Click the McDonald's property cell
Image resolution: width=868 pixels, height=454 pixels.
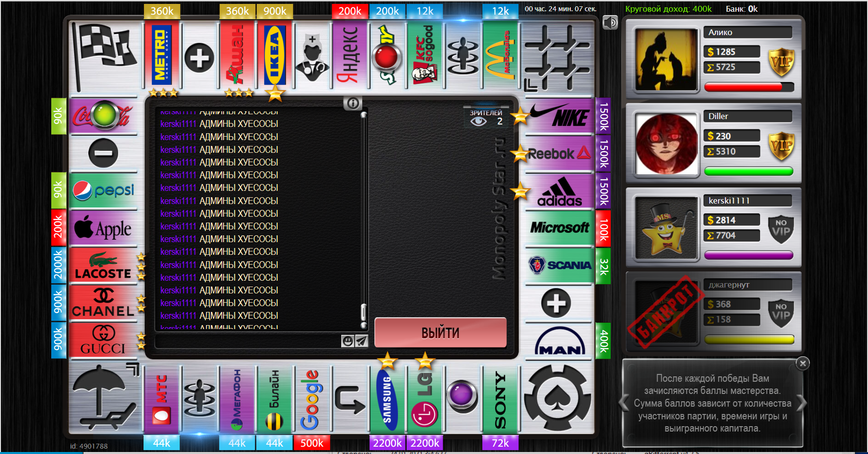[x=500, y=55]
